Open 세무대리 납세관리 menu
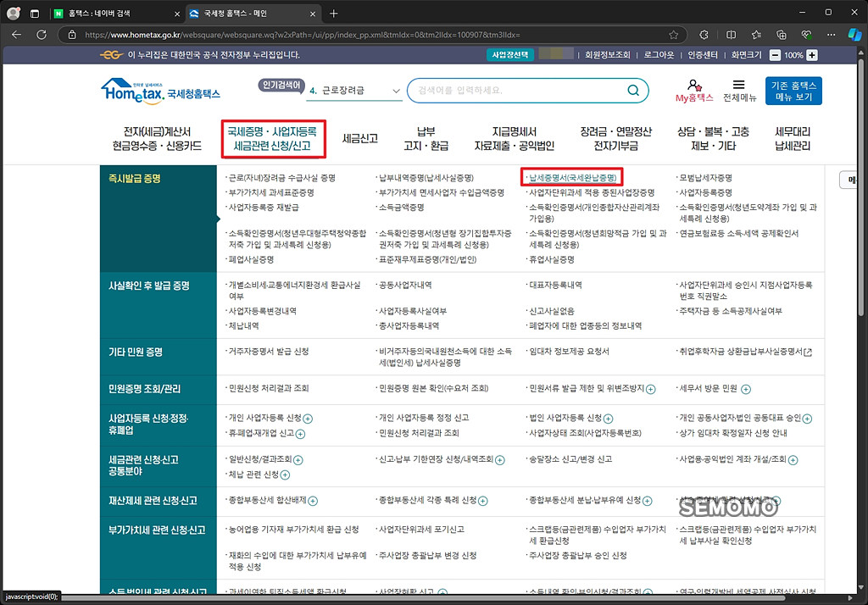 793,139
